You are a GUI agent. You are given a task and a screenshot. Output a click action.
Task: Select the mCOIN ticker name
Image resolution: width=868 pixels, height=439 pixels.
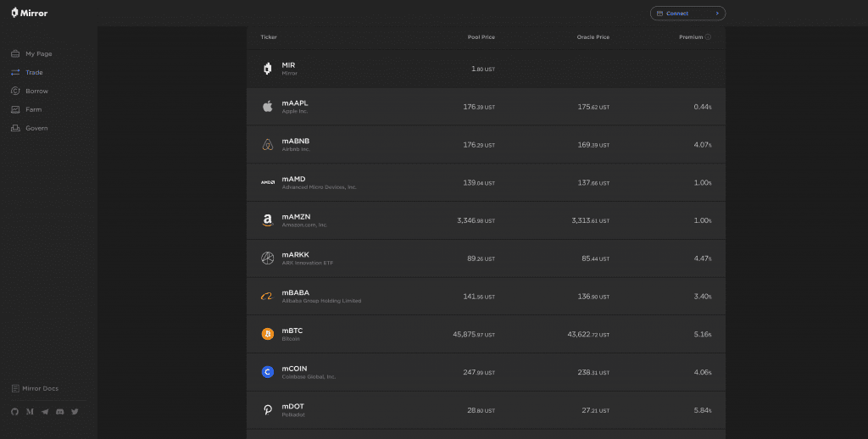[x=294, y=369]
